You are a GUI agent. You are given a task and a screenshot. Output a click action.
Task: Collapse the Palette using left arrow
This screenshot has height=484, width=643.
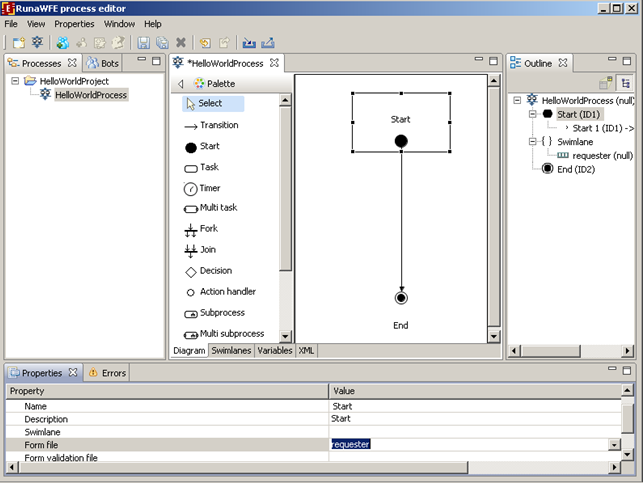pos(180,84)
